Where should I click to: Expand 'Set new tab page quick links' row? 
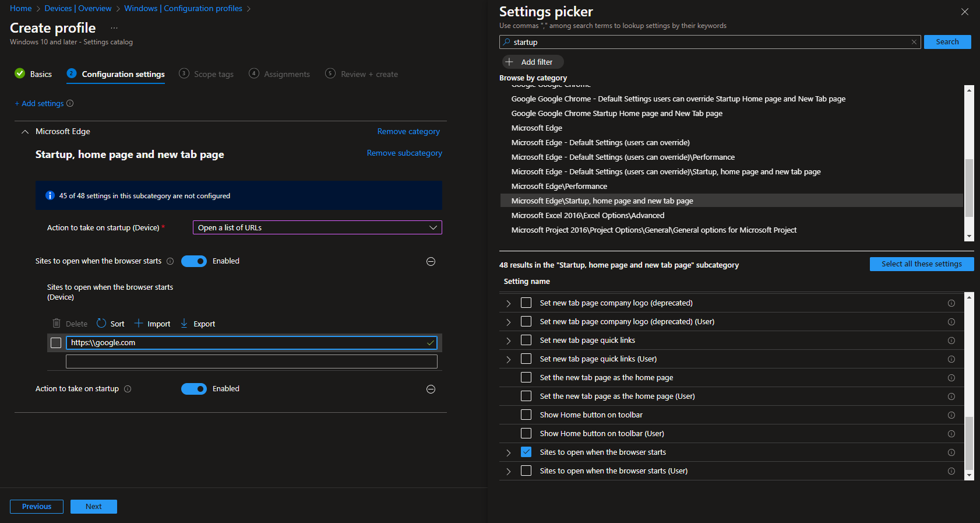509,341
